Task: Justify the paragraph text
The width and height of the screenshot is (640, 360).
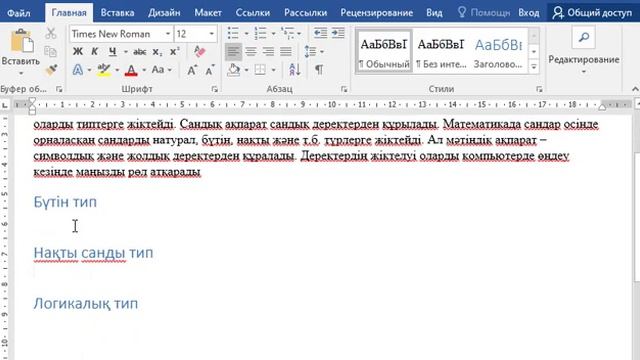Action: coord(286,51)
